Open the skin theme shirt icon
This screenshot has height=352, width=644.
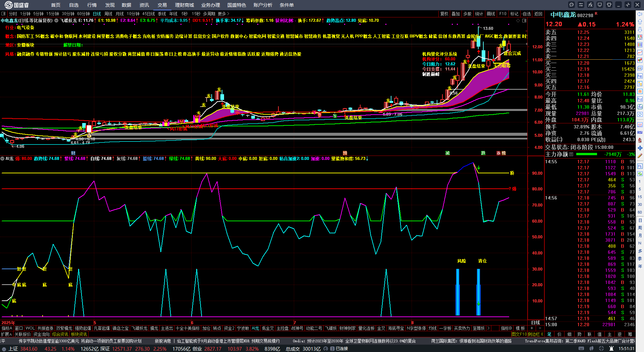point(609,5)
